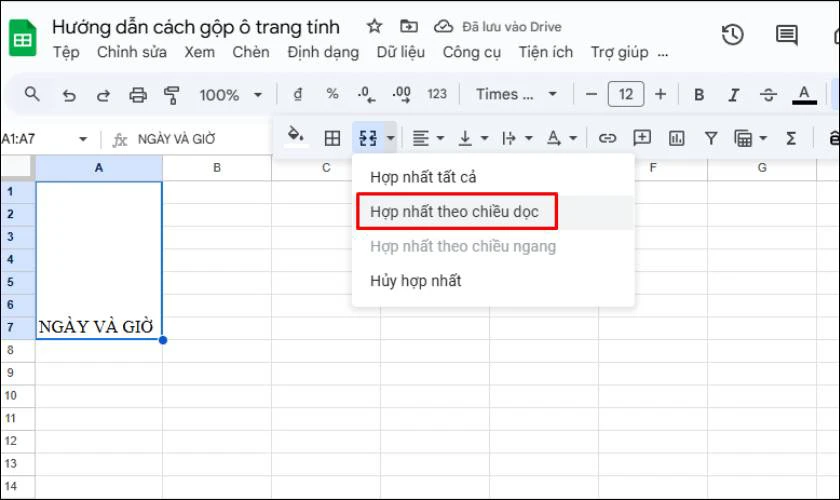Toggle bold formatting

pyautogui.click(x=699, y=95)
